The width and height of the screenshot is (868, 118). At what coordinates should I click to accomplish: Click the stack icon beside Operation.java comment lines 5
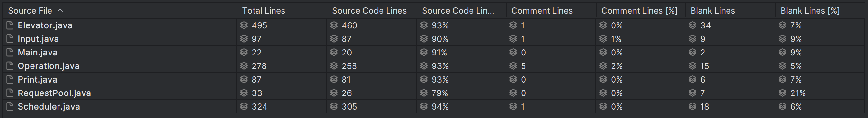[513, 66]
